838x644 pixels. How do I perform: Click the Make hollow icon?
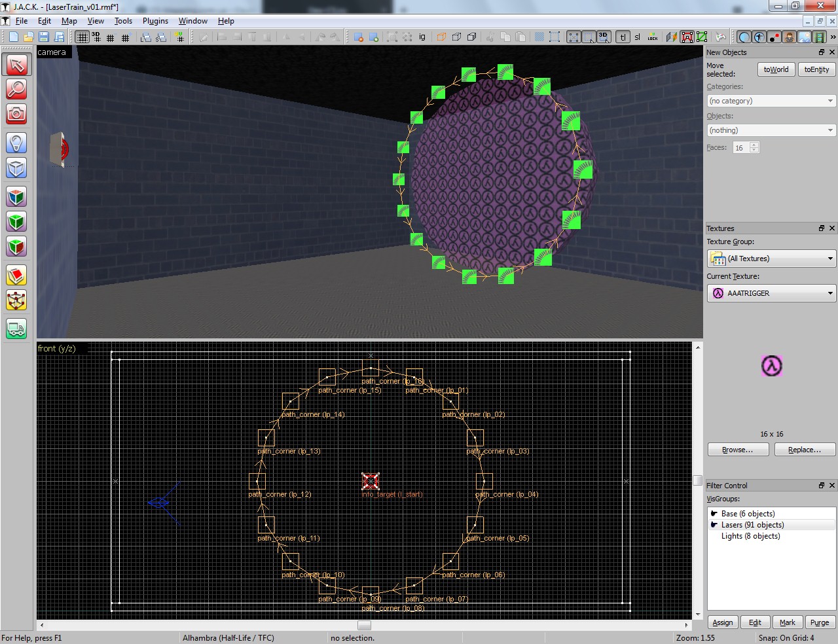[456, 37]
